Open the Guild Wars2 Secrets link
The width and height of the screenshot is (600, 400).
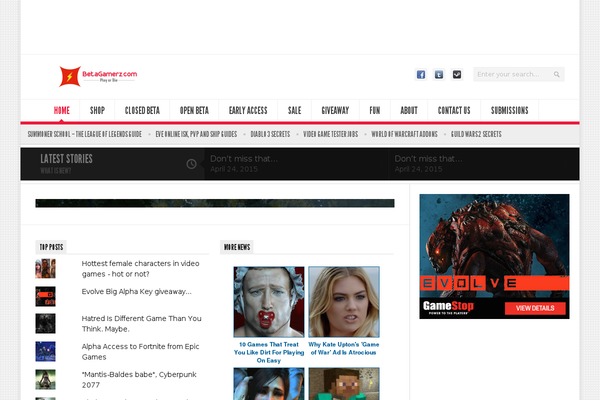(476, 134)
